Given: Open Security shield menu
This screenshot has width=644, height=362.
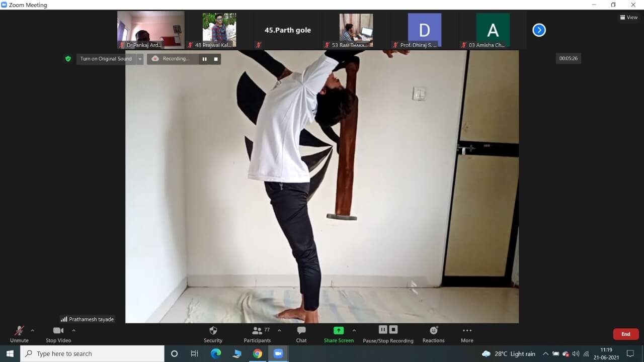Looking at the screenshot, I should tap(213, 334).
